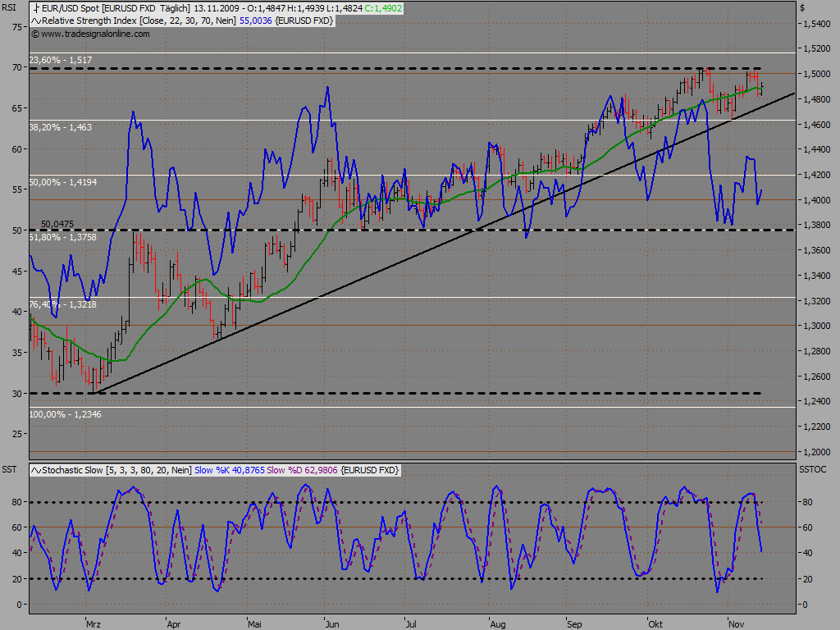
Task: Click the green close value C:1,4902
Action: point(383,8)
